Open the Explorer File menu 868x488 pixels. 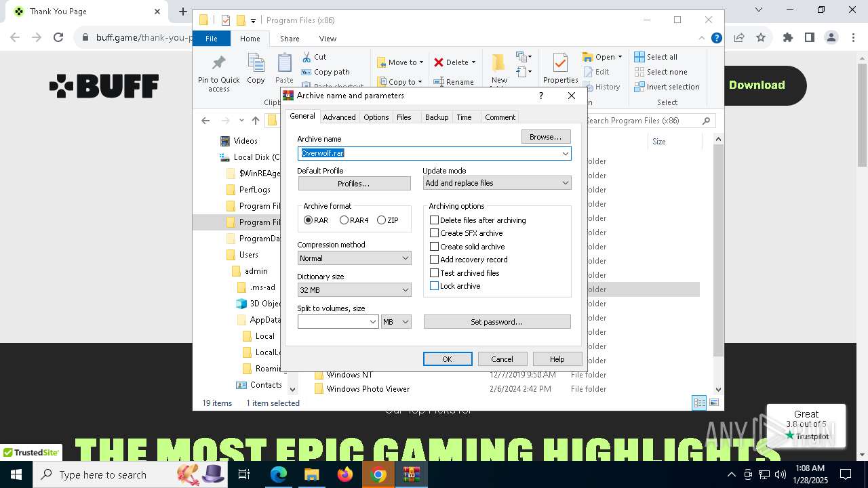coord(212,39)
